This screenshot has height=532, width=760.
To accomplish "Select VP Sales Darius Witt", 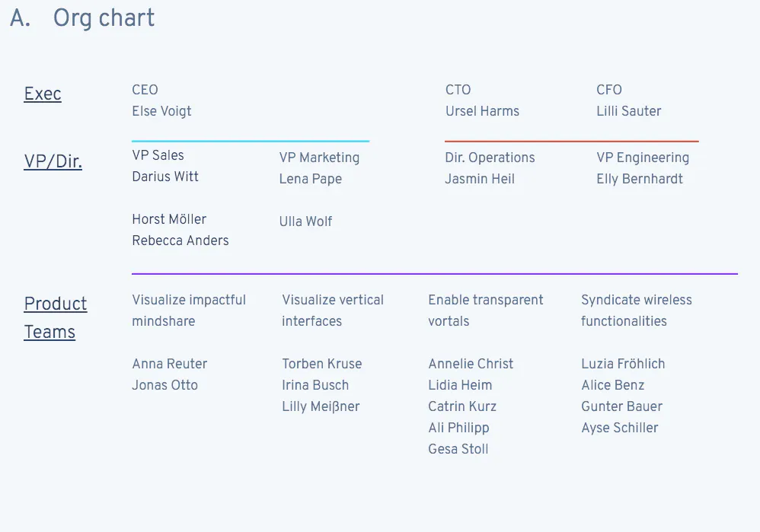I will point(165,177).
